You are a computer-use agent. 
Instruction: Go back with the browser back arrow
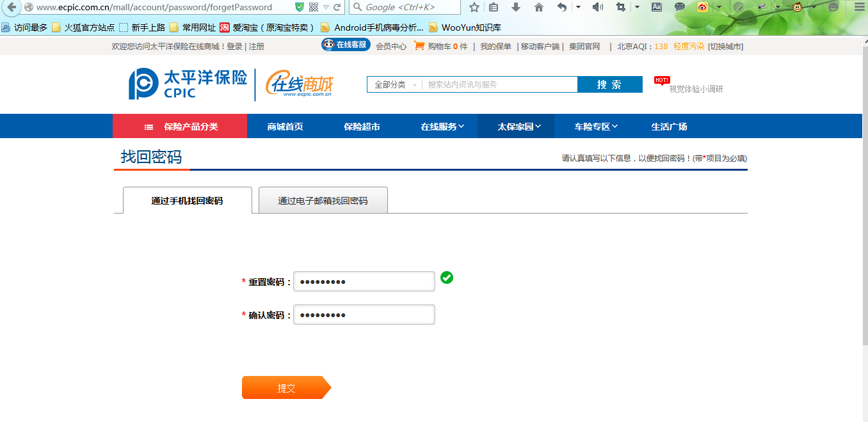tap(11, 7)
